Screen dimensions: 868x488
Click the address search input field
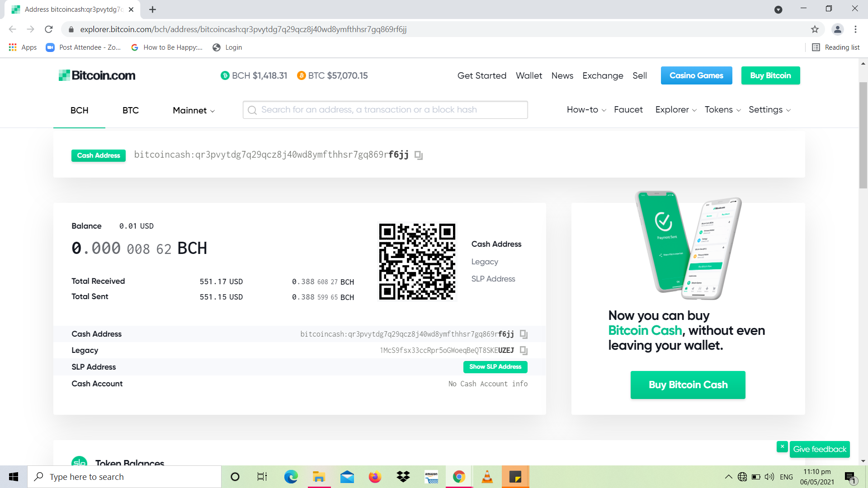point(385,110)
